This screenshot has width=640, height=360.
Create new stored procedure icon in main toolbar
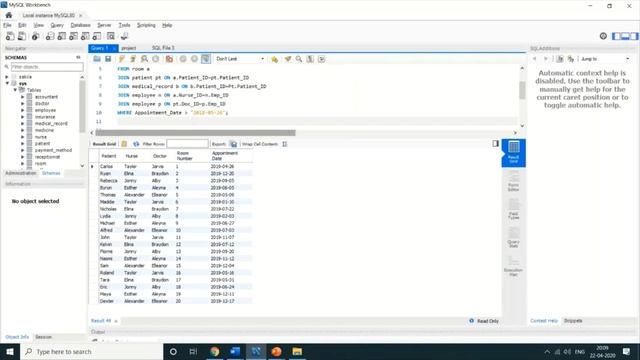click(85, 36)
